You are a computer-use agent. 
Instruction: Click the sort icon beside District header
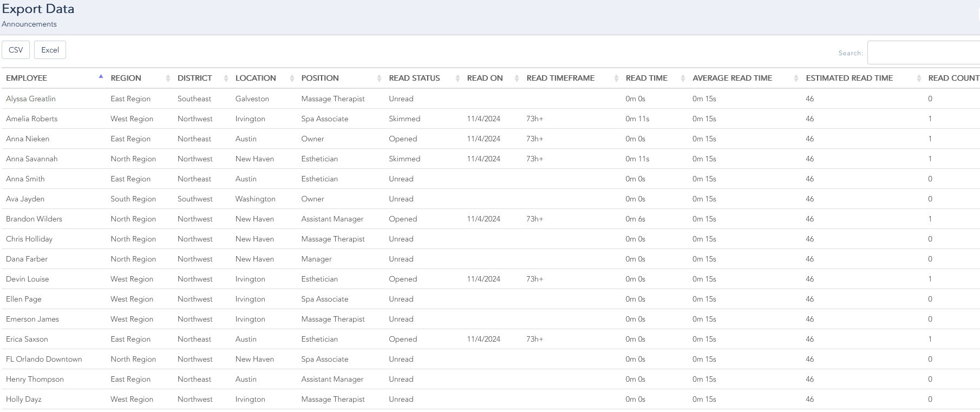tap(226, 79)
